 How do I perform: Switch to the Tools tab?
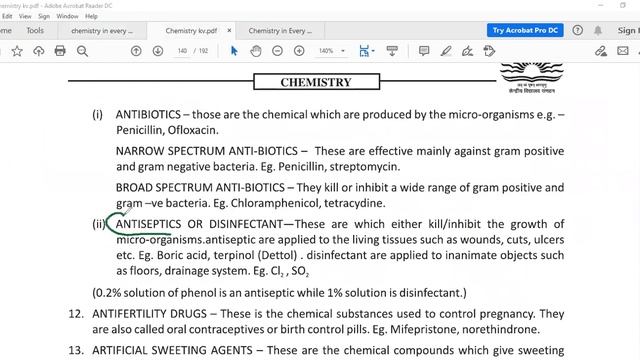coord(35,30)
